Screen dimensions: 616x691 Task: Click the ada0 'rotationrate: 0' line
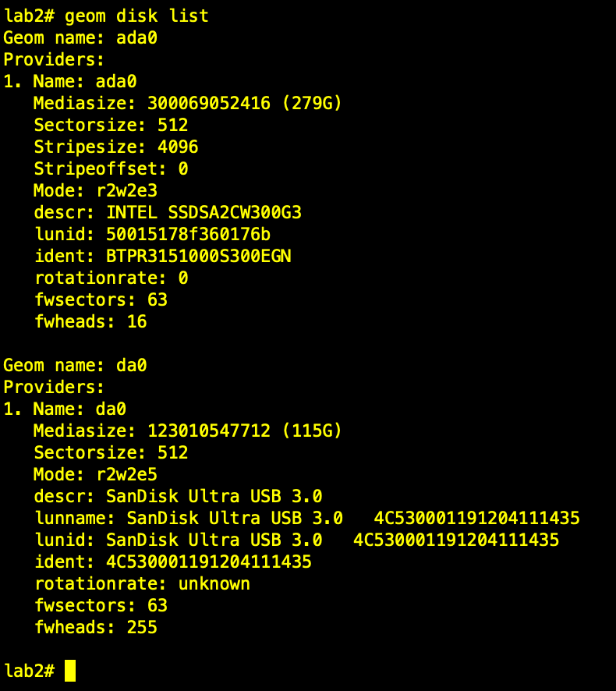111,278
